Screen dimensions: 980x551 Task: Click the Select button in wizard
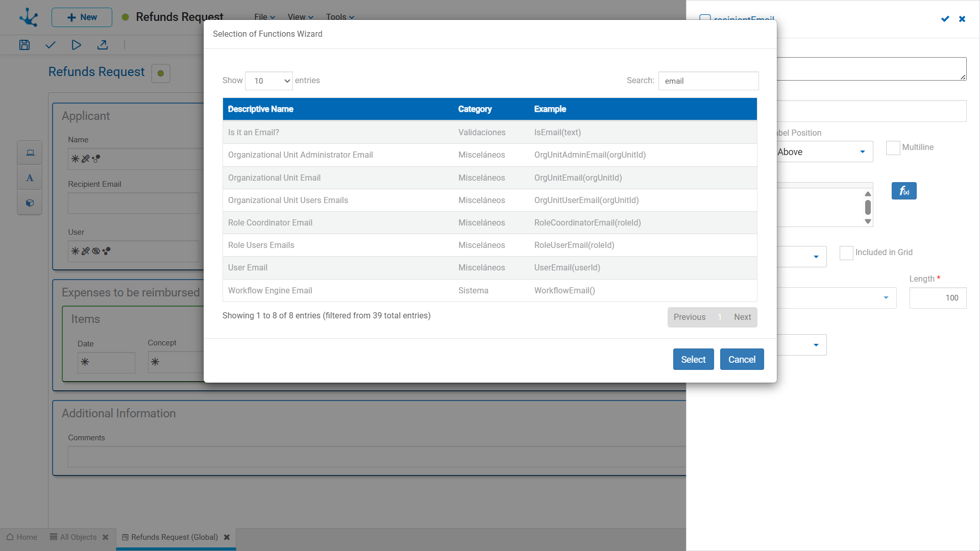693,359
